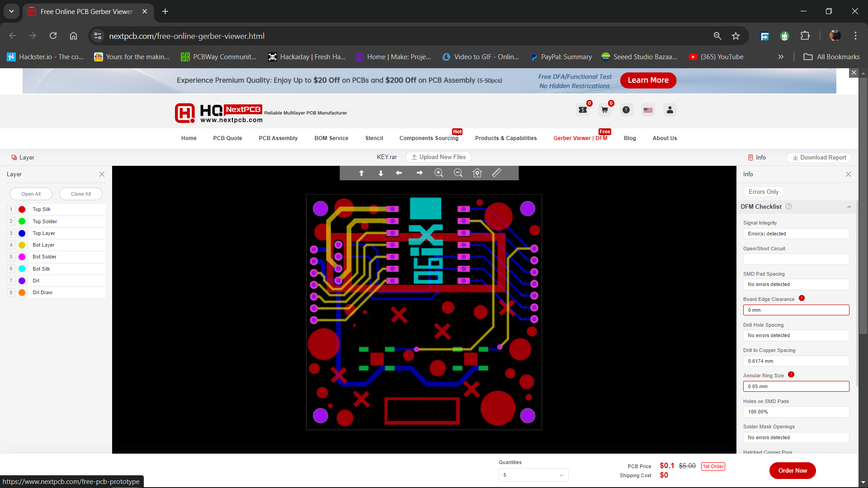The width and height of the screenshot is (868, 488).
Task: Click the zoom in magnifier icon
Action: click(439, 173)
